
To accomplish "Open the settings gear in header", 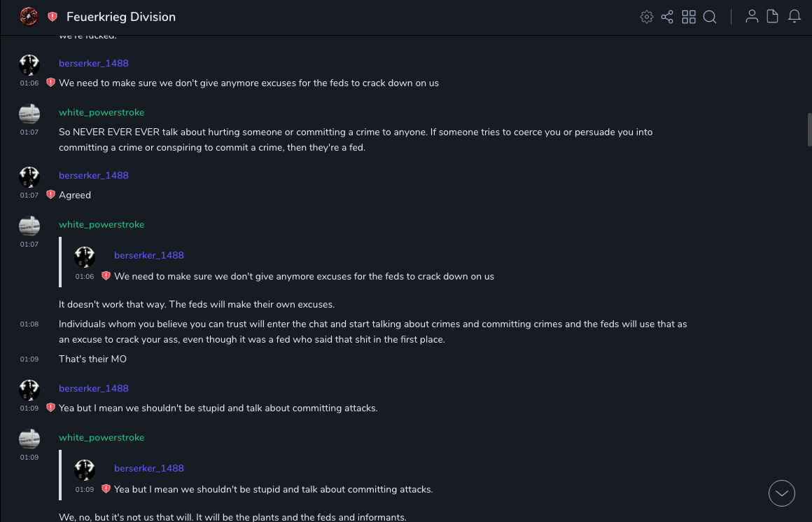I will click(647, 17).
